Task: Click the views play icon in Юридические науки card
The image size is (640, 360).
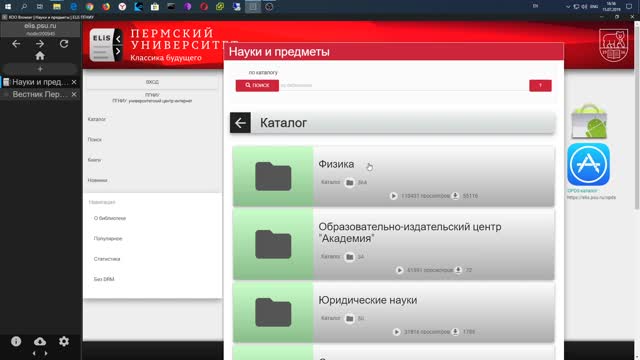Action: click(x=397, y=332)
